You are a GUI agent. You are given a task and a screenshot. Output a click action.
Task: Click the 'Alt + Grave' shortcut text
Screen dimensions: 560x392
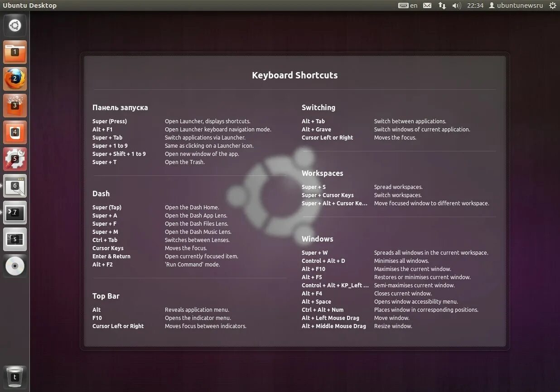[317, 130]
